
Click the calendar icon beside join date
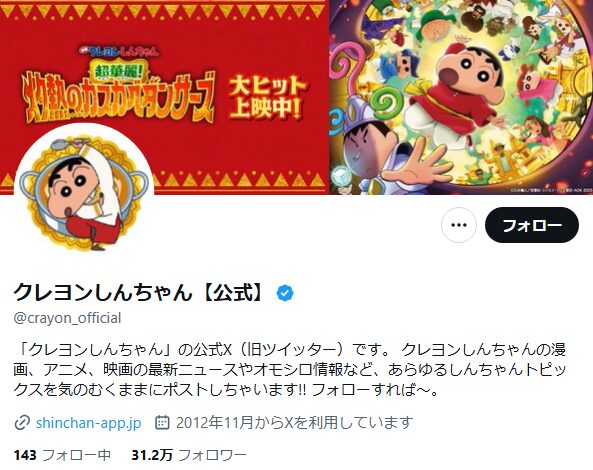[162, 422]
